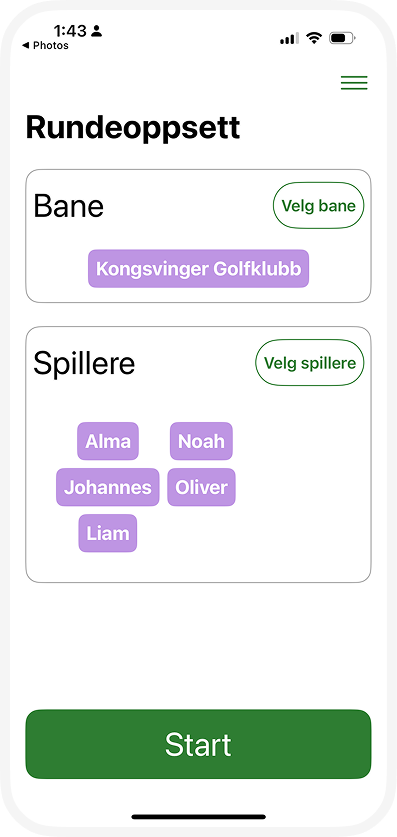Open the hamburger menu icon
Screen dimensions: 397x837
354,83
